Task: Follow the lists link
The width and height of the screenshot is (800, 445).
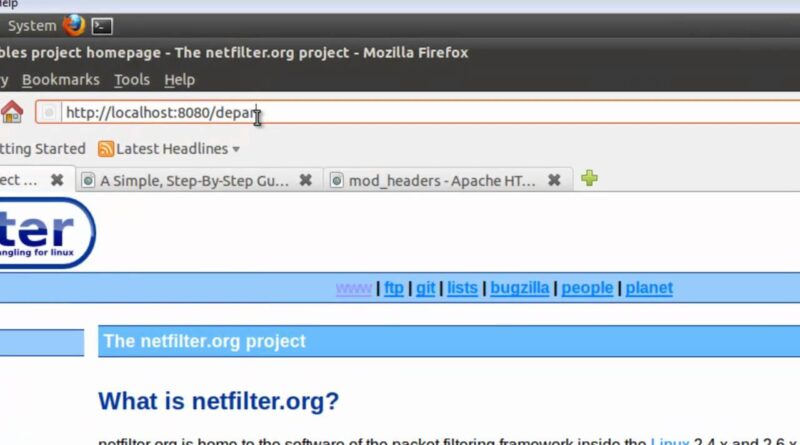Action: coord(462,288)
